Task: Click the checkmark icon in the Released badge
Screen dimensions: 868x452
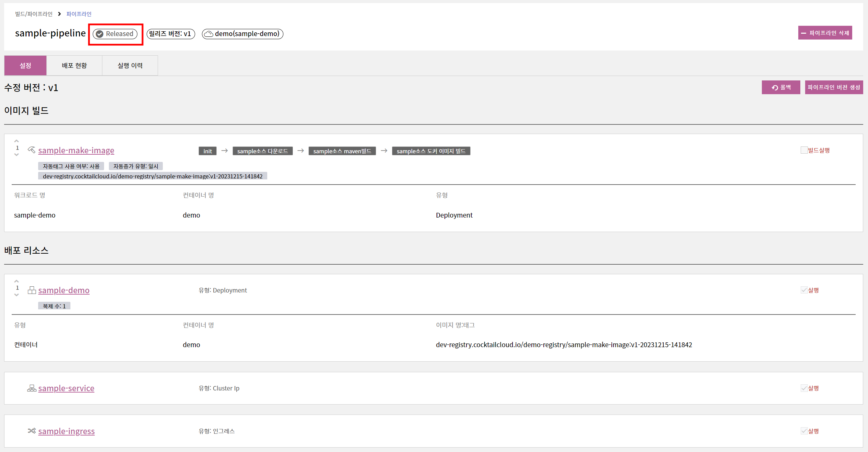Action: click(x=100, y=34)
